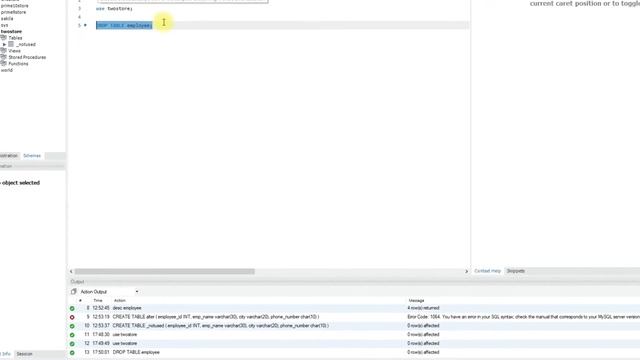Screen dimensions: 640x360
Task: Click the Functions folder icon
Action: [x=4, y=64]
